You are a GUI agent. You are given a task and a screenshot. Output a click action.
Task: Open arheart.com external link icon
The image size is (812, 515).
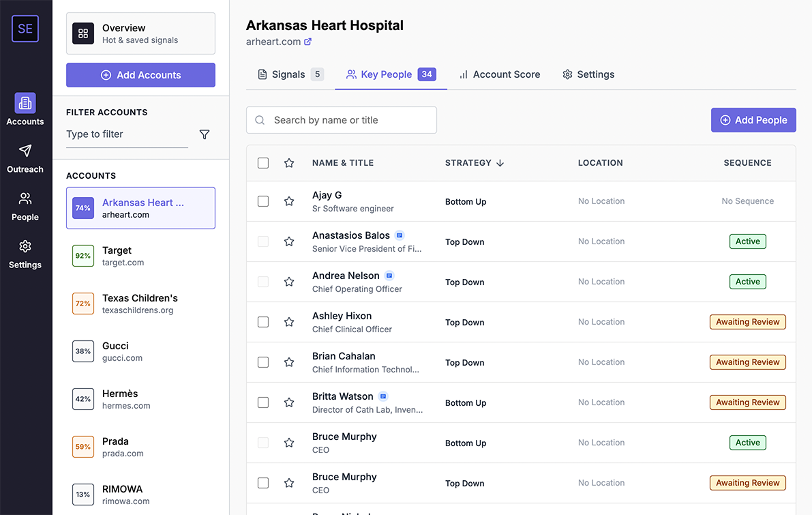tap(308, 42)
